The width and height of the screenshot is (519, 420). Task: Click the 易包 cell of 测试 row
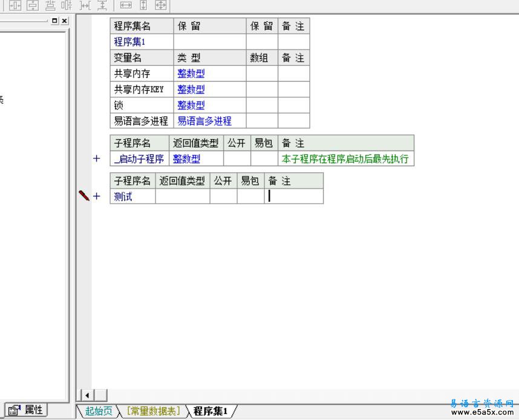[250, 196]
